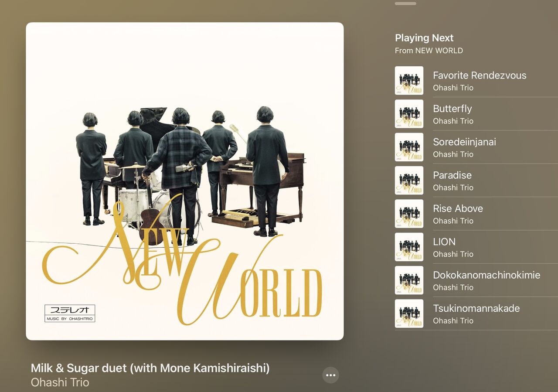The width and height of the screenshot is (558, 392).
Task: Select the LION album thumbnail
Action: tap(409, 247)
